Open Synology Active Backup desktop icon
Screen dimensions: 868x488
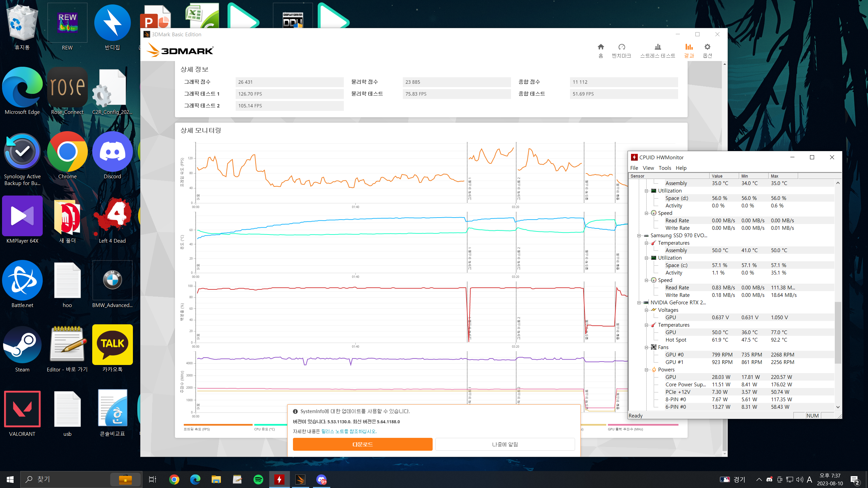[x=22, y=159]
